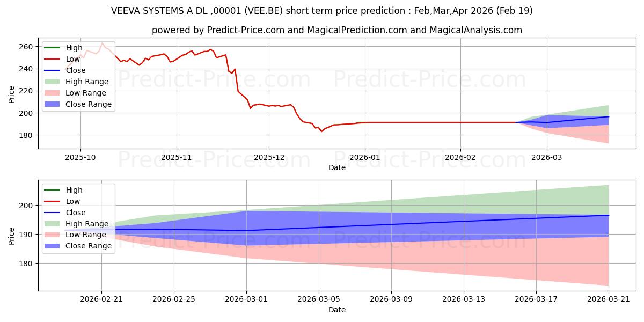The height and width of the screenshot is (322, 644).
Task: Click the Low Range pink swatch in top legend
Action: pos(54,93)
